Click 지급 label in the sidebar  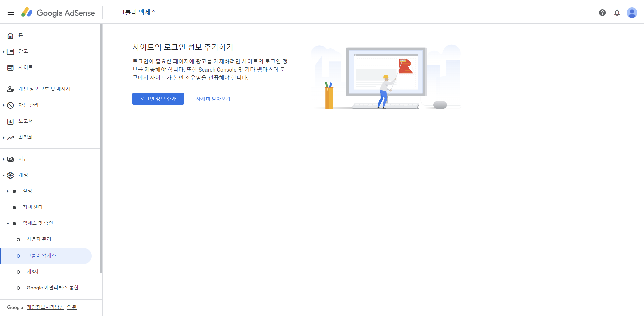23,159
